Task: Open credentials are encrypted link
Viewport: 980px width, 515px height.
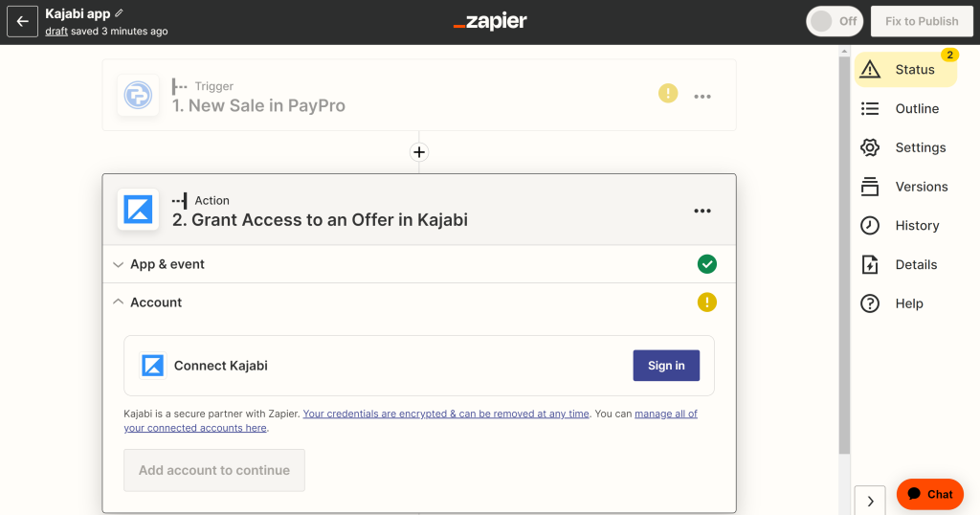Action: coord(446,414)
